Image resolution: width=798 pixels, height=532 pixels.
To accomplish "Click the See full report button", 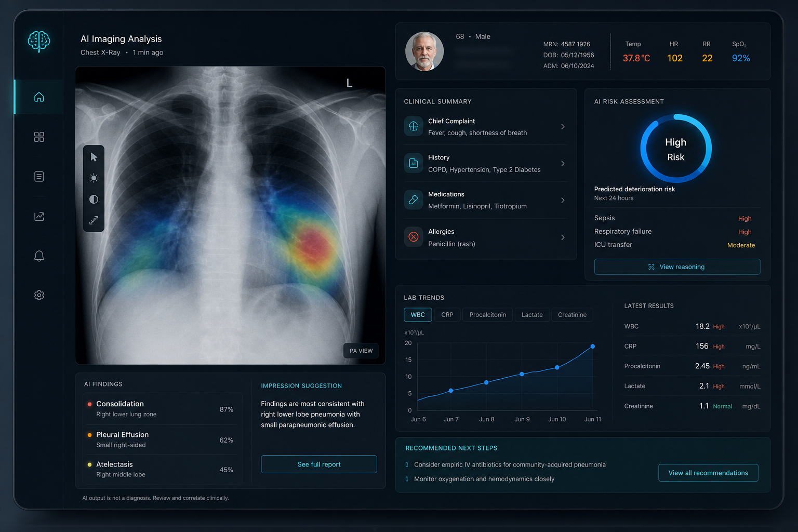I will 319,464.
